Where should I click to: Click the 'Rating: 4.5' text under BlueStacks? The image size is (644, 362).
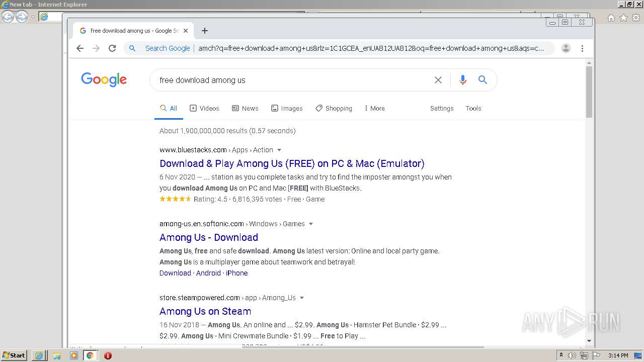(210, 199)
